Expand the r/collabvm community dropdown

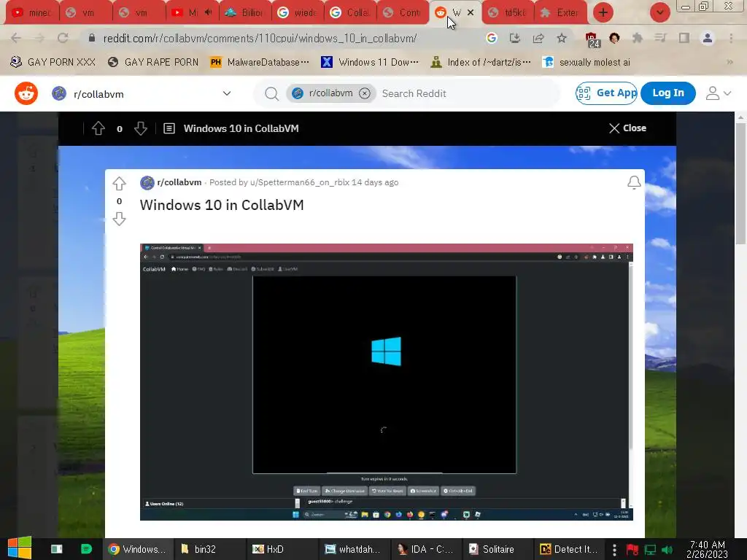[x=227, y=93]
